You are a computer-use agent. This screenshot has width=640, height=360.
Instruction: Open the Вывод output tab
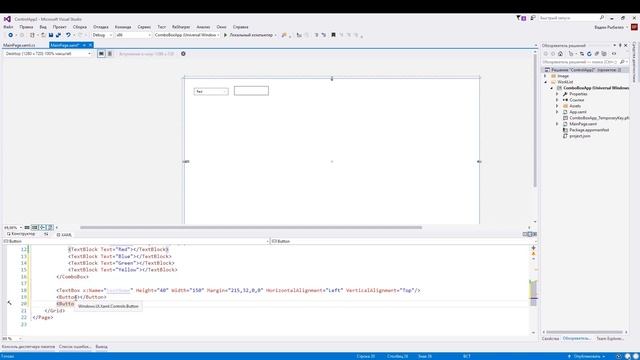coord(101,347)
